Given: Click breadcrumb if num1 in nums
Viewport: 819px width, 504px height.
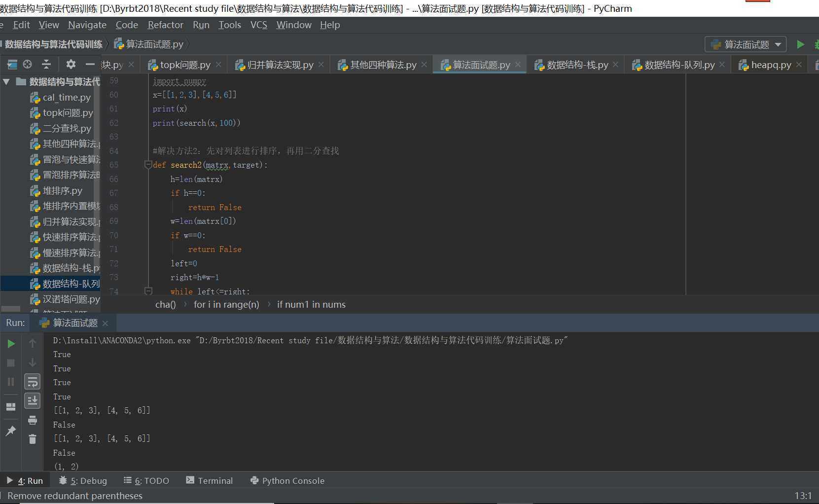Looking at the screenshot, I should coord(311,304).
